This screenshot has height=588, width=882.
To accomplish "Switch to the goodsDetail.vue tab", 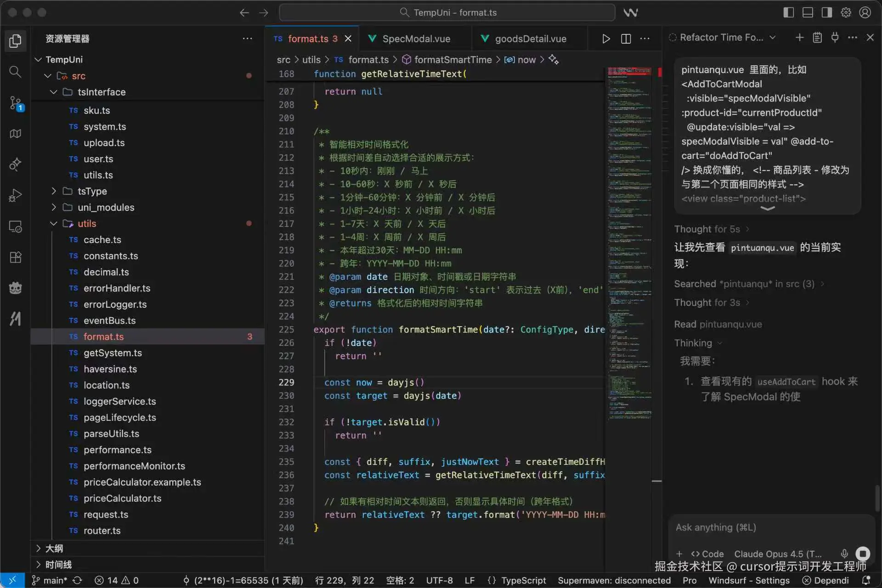I will [531, 39].
